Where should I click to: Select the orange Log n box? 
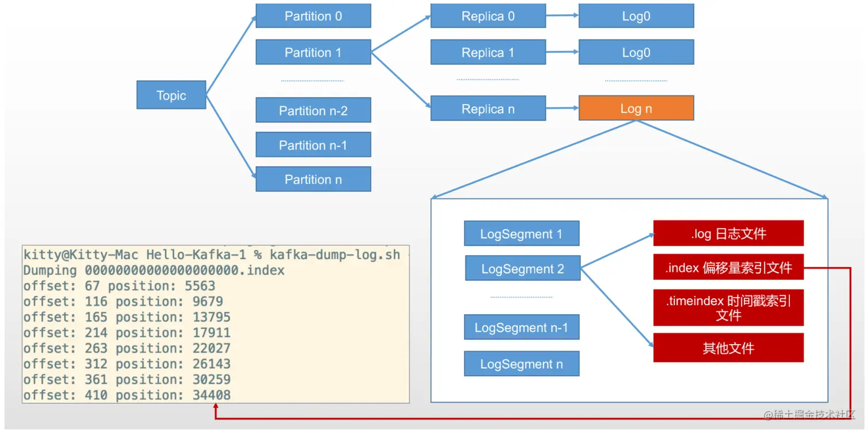click(636, 108)
